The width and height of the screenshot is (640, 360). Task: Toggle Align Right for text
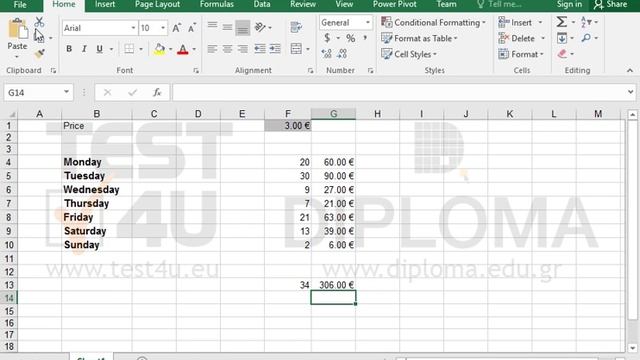click(242, 49)
